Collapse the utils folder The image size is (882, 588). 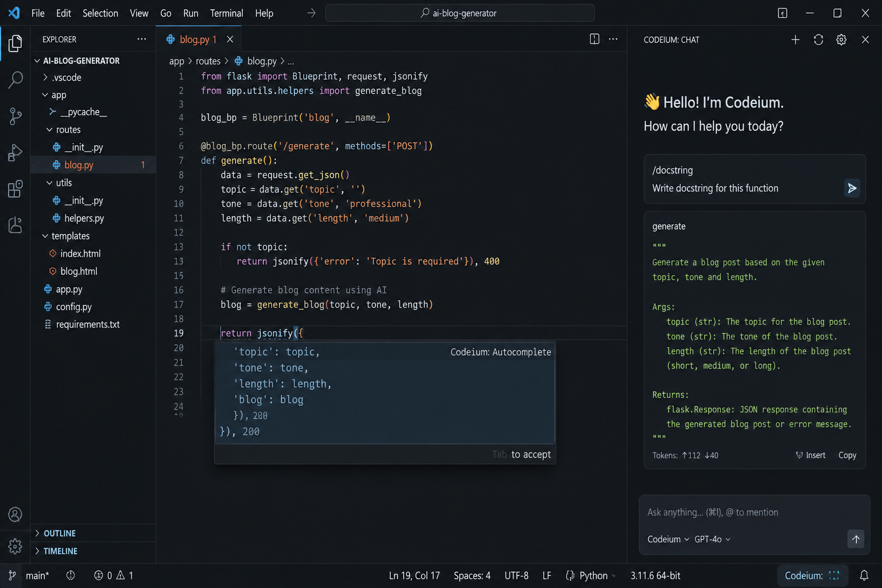point(49,183)
